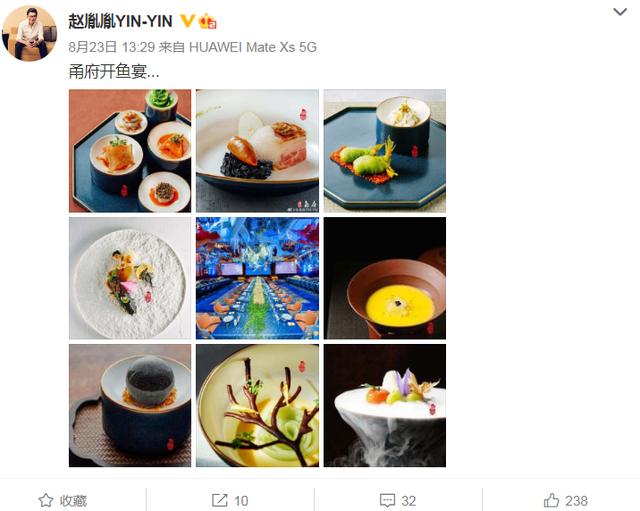Click the 8月23日 13:29 timestamp link
Image resolution: width=640 pixels, height=511 pixels.
(111, 47)
